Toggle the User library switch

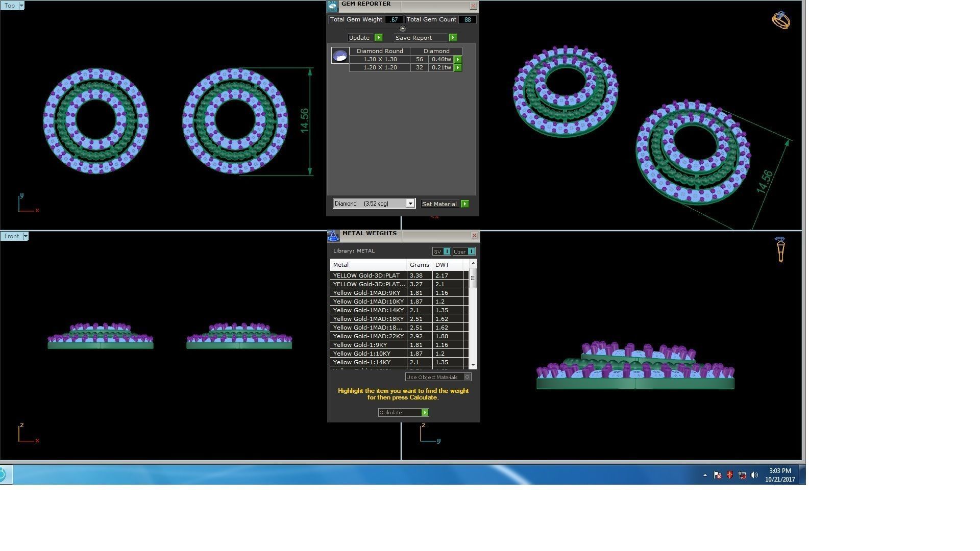tap(471, 252)
